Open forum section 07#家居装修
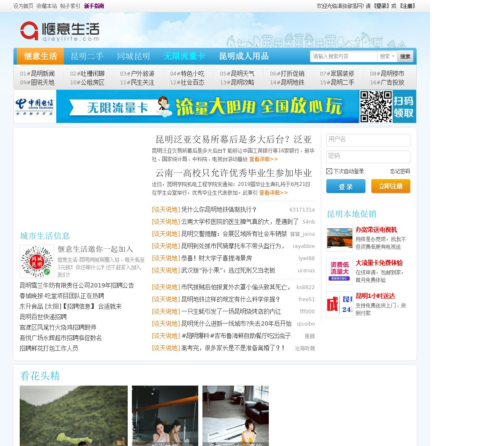The height and width of the screenshot is (446, 504). click(337, 73)
